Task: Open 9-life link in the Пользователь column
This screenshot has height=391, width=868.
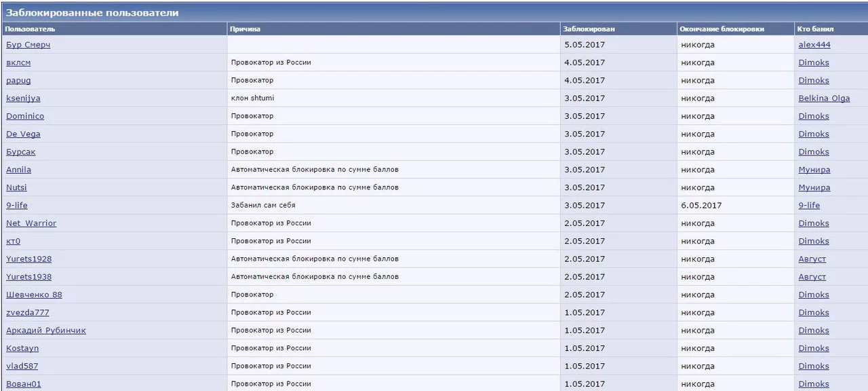Action: coord(17,205)
